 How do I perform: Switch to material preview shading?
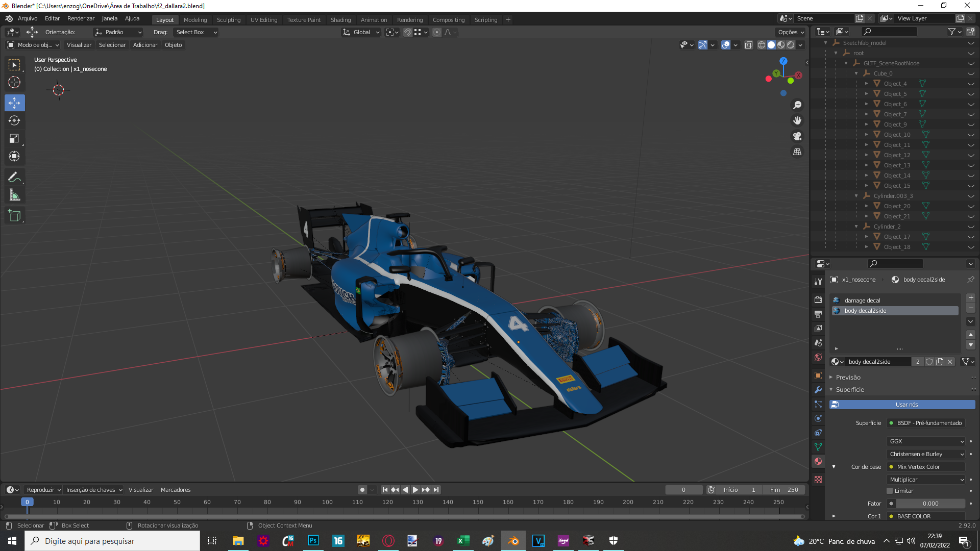coord(781,45)
